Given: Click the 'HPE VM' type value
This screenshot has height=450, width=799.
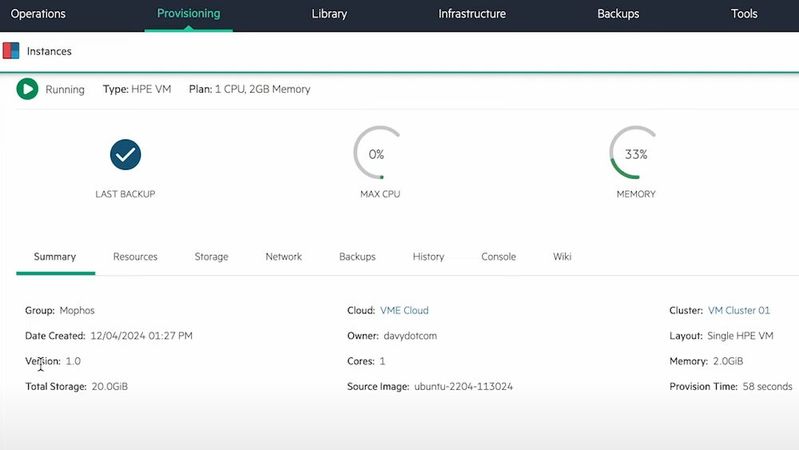Looking at the screenshot, I should coord(151,89).
